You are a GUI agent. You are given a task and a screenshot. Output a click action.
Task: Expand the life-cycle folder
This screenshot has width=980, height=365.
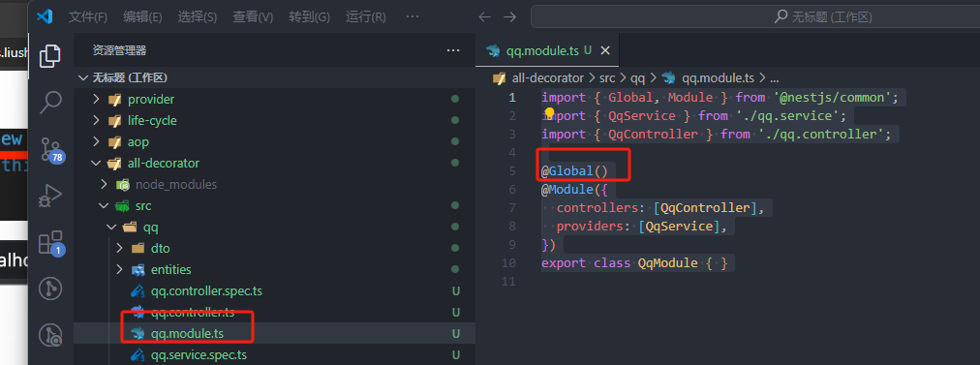pos(274,121)
